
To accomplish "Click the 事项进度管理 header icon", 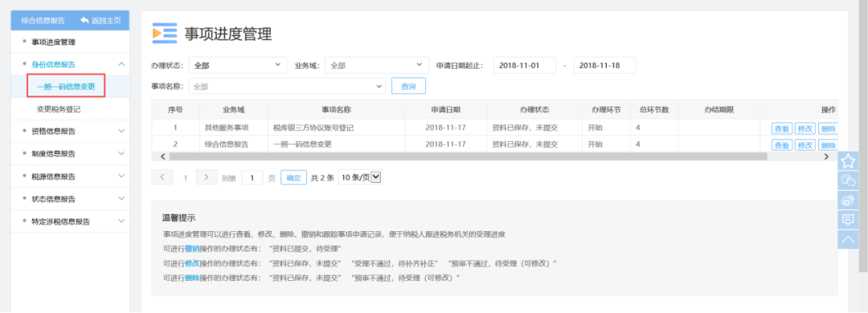I will tap(165, 34).
